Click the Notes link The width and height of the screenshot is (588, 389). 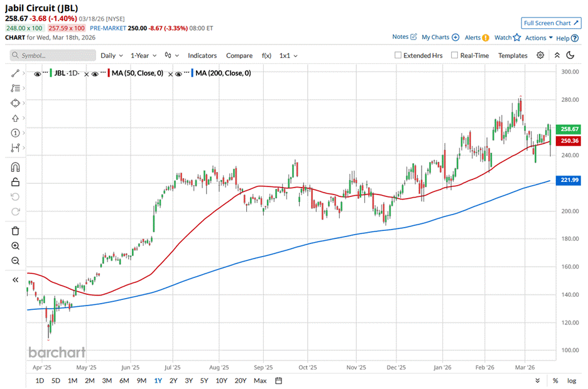(400, 36)
